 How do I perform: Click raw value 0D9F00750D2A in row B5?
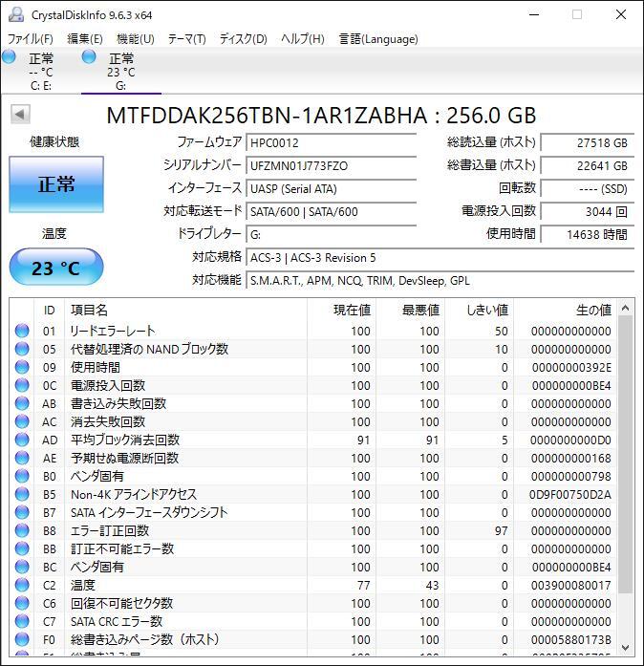(x=570, y=494)
